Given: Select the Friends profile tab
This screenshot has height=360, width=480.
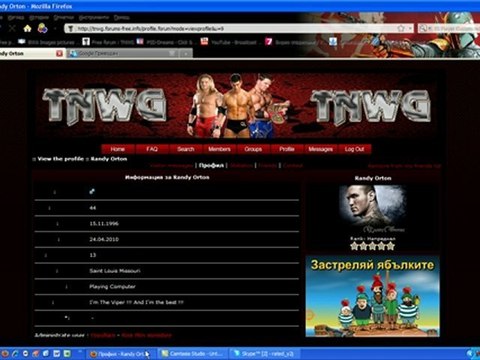Looking at the screenshot, I should 268,165.
